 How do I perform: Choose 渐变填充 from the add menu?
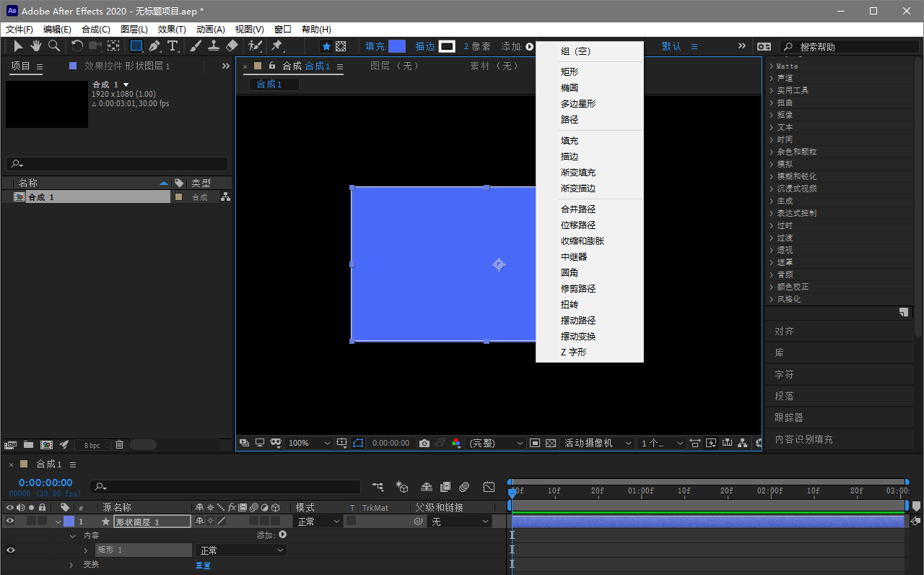coord(578,173)
